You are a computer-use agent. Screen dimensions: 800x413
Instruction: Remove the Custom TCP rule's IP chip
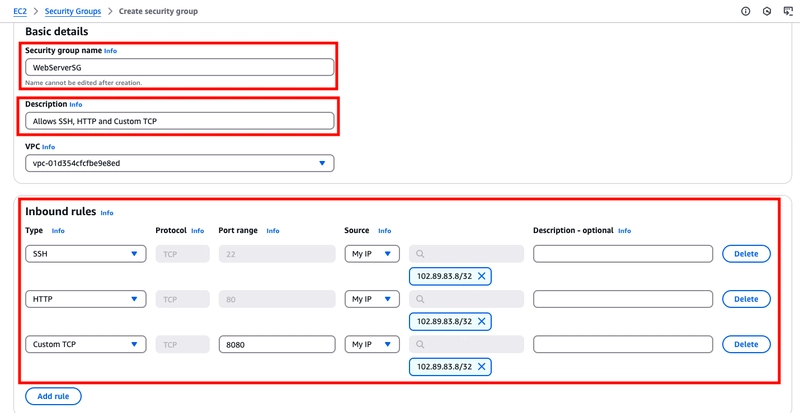[x=481, y=367]
